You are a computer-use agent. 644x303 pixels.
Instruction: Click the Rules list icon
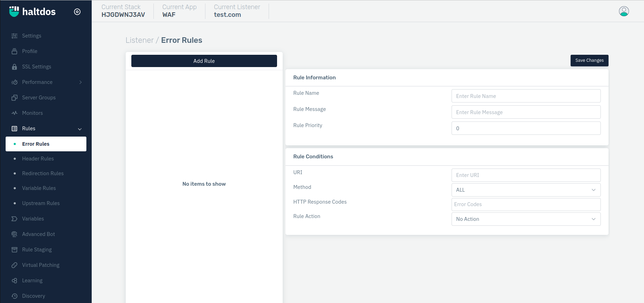[14, 129]
